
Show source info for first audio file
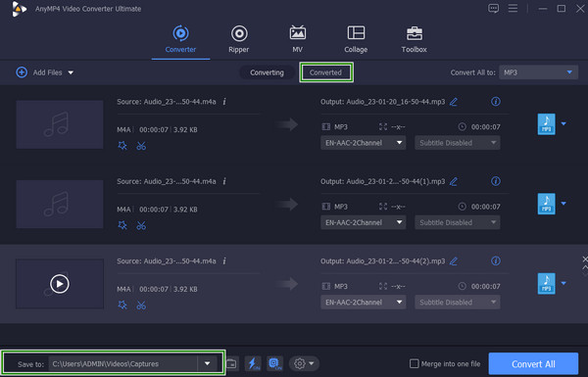click(x=224, y=102)
